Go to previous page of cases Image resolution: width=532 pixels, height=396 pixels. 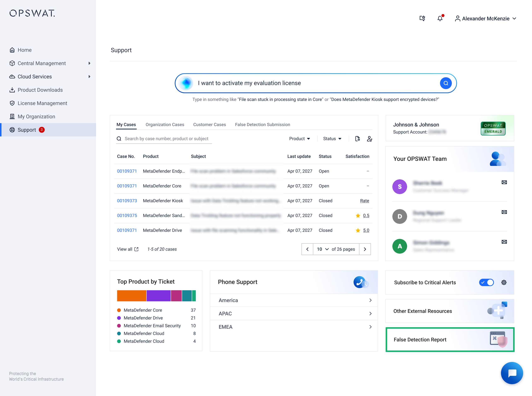point(307,249)
